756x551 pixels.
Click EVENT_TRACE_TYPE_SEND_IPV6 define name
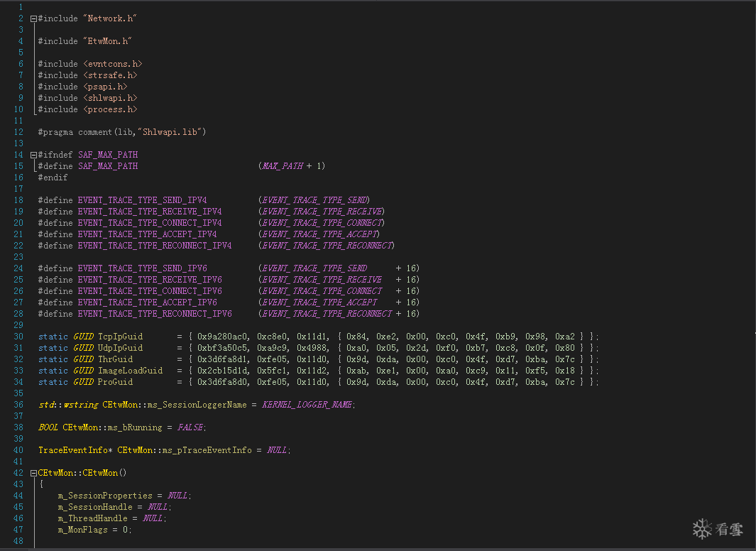click(x=148, y=268)
